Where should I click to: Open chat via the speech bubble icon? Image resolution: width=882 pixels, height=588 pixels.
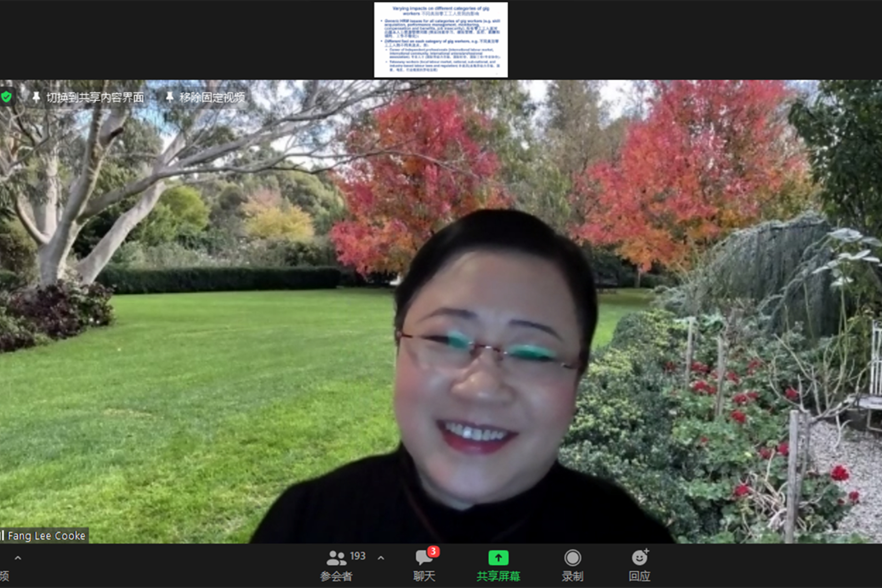click(x=423, y=558)
